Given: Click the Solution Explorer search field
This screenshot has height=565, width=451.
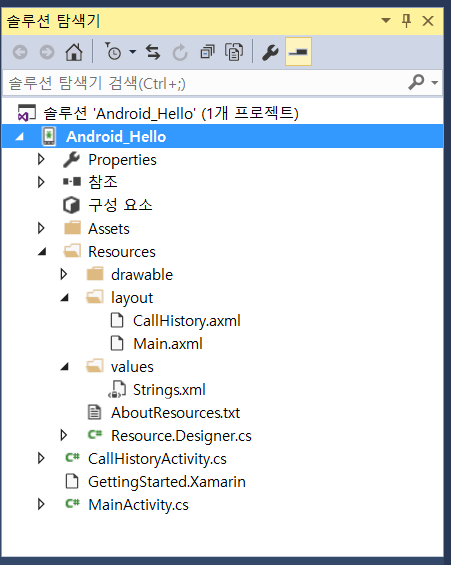Looking at the screenshot, I should pos(205,83).
